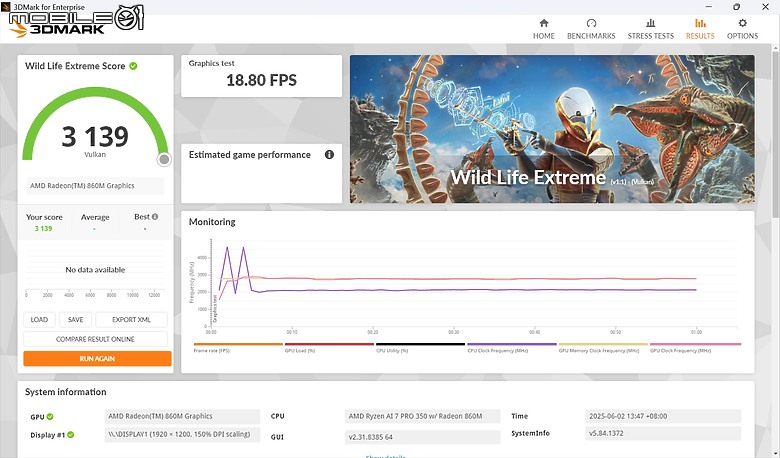Click the Display #1 resolution value
Viewport: 780px width, 458px height.
(182, 434)
